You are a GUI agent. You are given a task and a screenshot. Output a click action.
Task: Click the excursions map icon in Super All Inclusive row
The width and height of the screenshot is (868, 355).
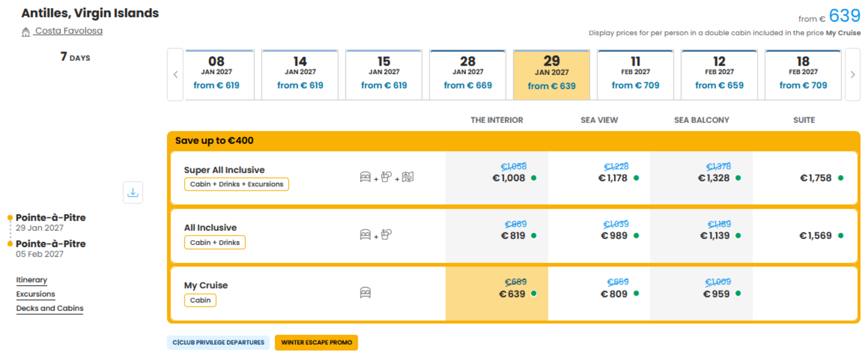pos(408,177)
